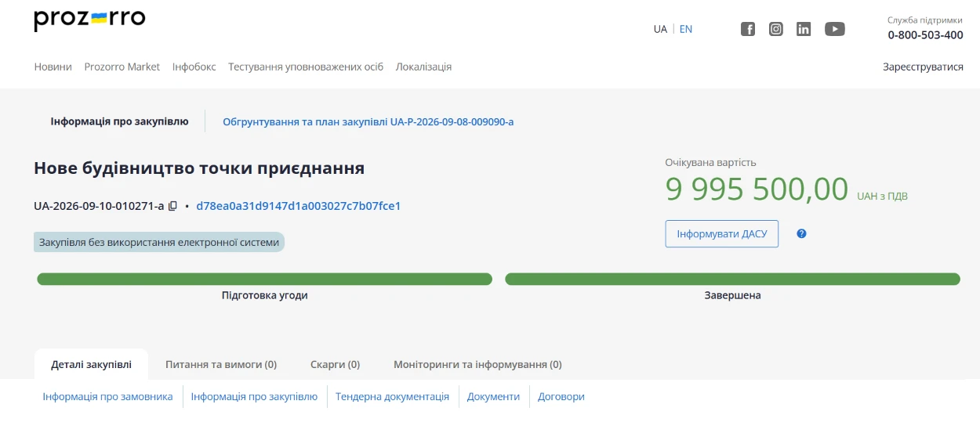
Task: Click title Нове будівництво точки приєднання
Action: tap(199, 168)
